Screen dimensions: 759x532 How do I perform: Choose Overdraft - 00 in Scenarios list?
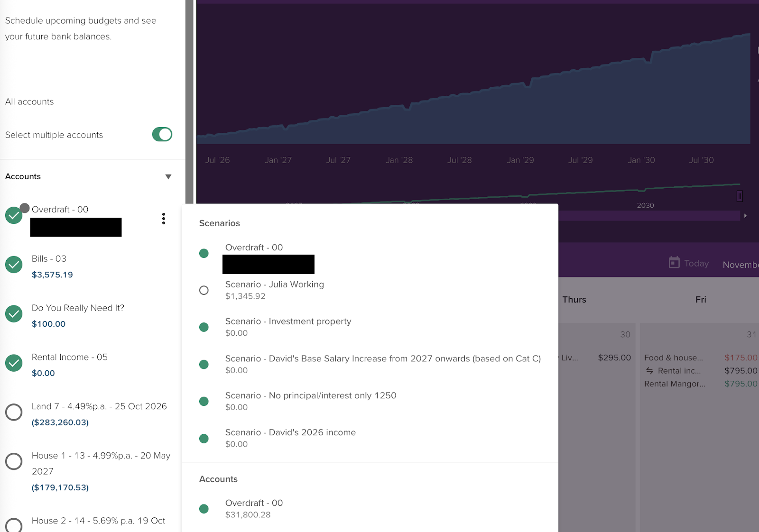[254, 248]
